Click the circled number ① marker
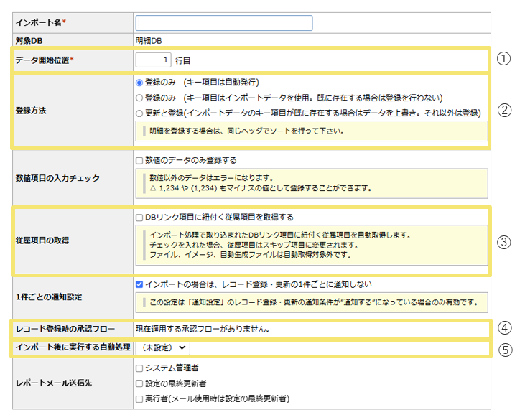This screenshot has width=525, height=420. coord(504,60)
